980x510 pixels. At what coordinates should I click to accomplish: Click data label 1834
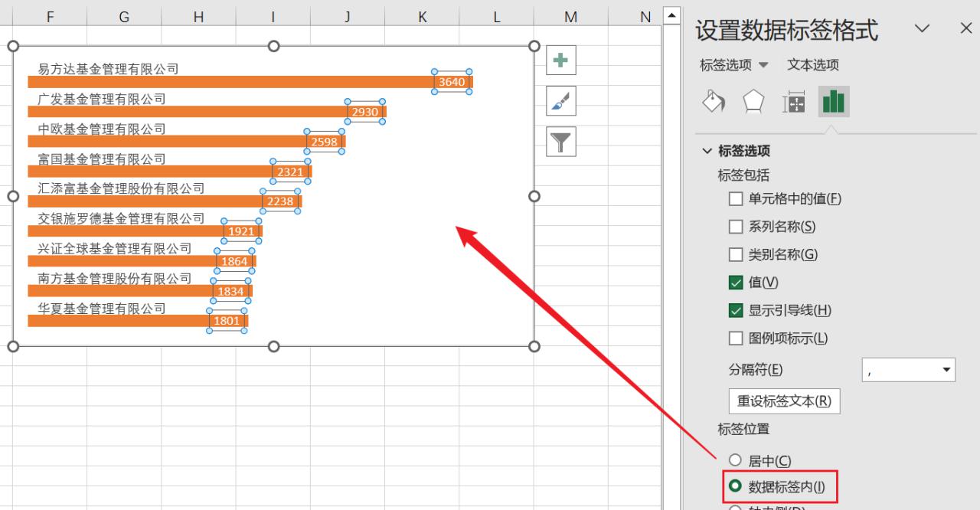click(x=230, y=291)
